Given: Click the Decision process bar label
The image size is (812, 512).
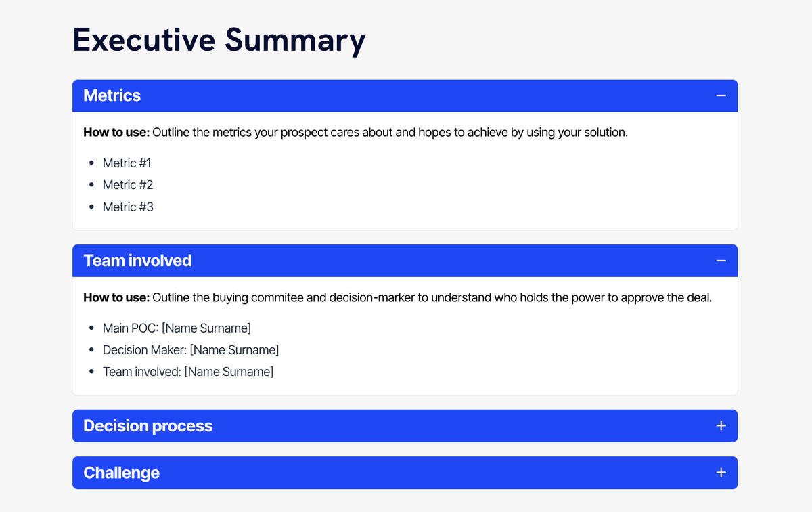Looking at the screenshot, I should point(148,426).
